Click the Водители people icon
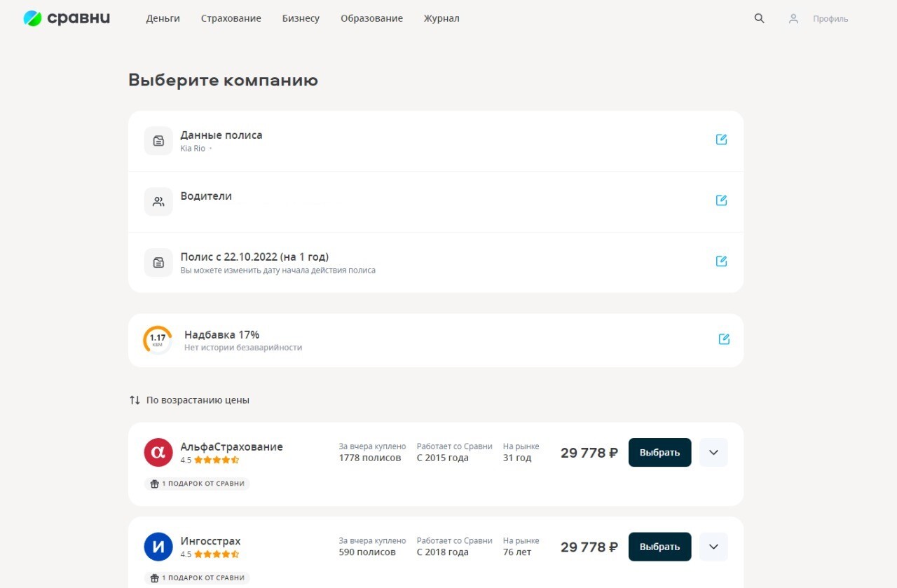 click(x=158, y=202)
